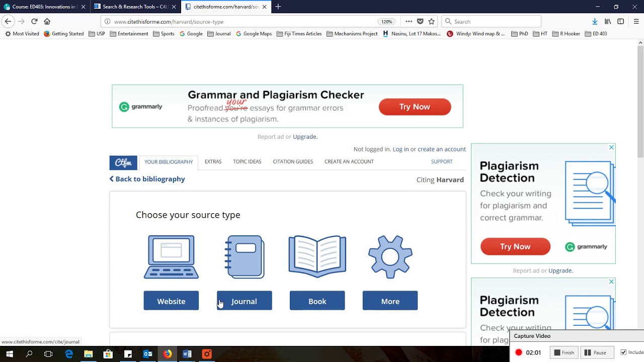Close the top Plagiarism Detection ad

[x=611, y=147]
